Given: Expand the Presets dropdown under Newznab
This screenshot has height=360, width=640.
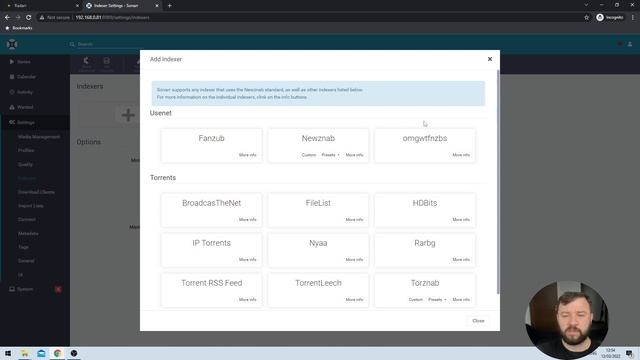Looking at the screenshot, I should [330, 155].
